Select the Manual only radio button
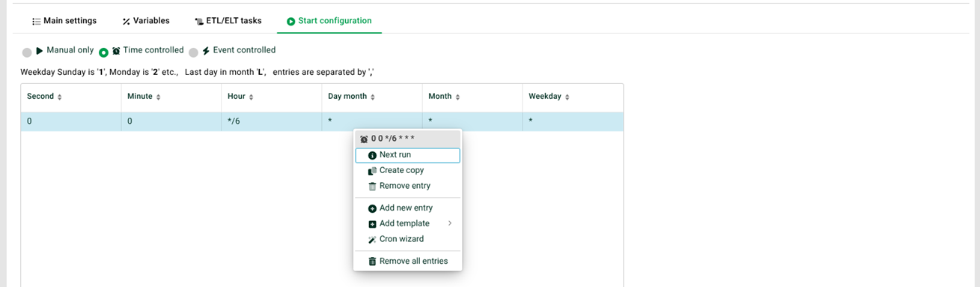980x287 pixels. pos(27,52)
